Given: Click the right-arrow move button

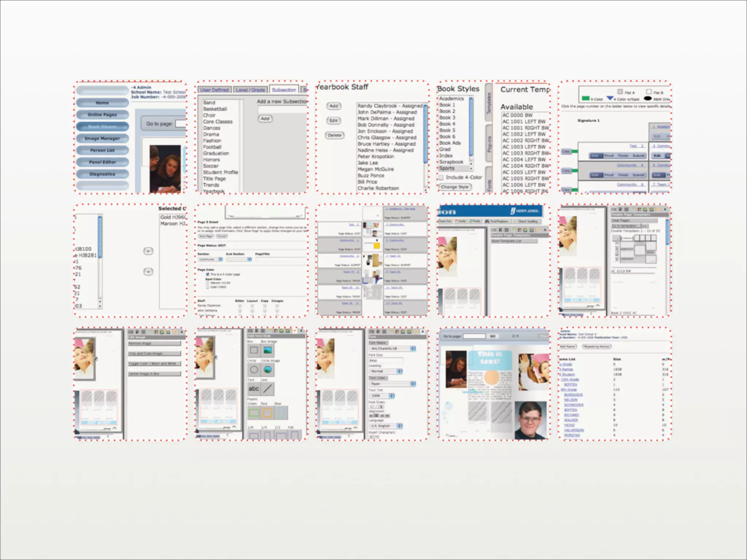Looking at the screenshot, I should [148, 251].
